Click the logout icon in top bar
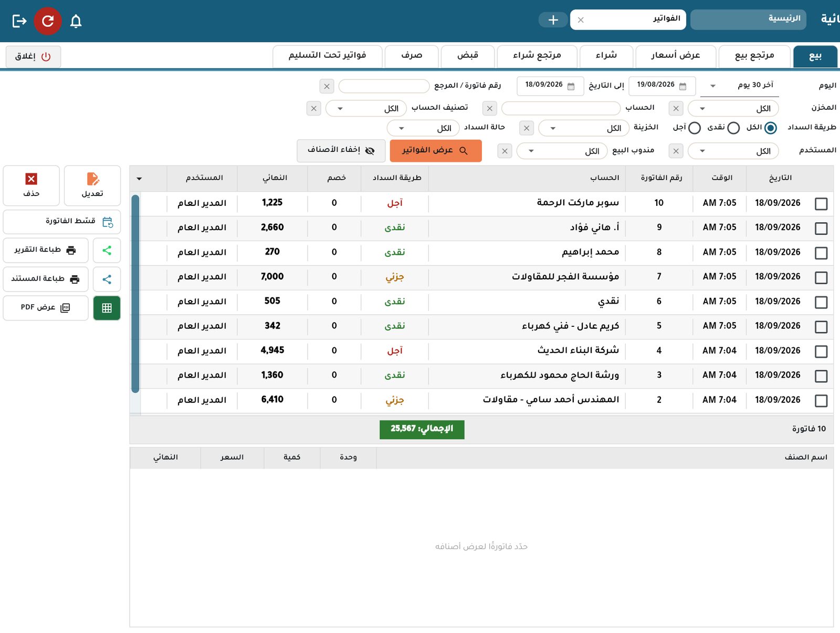 pyautogui.click(x=19, y=21)
